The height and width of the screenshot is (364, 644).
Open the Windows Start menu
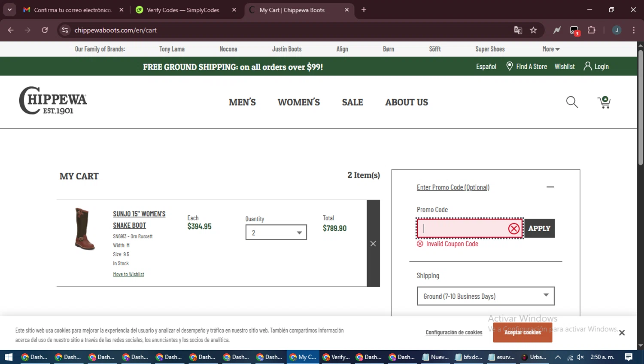pos(9,357)
